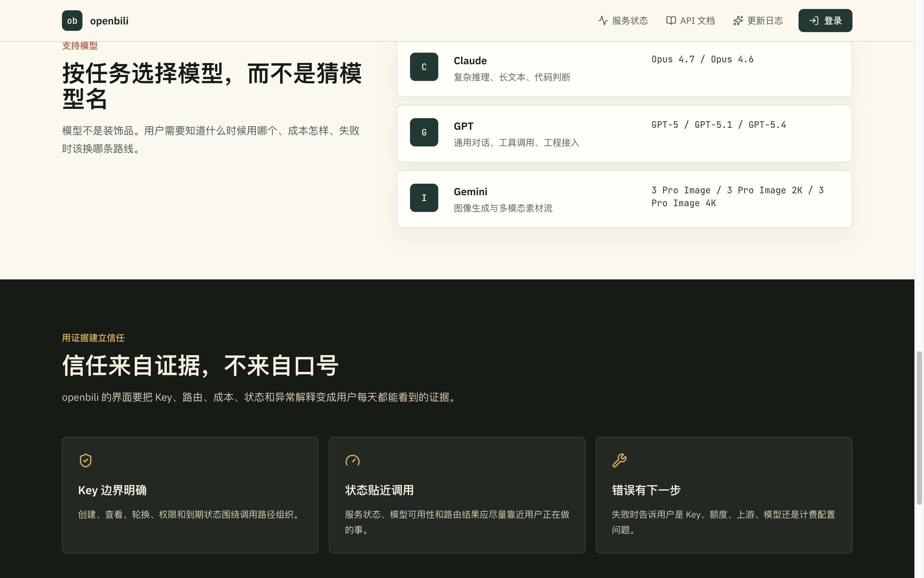Screen dimensions: 924x578
Task: Click the sparkles icon beside 更新日志
Action: [738, 21]
